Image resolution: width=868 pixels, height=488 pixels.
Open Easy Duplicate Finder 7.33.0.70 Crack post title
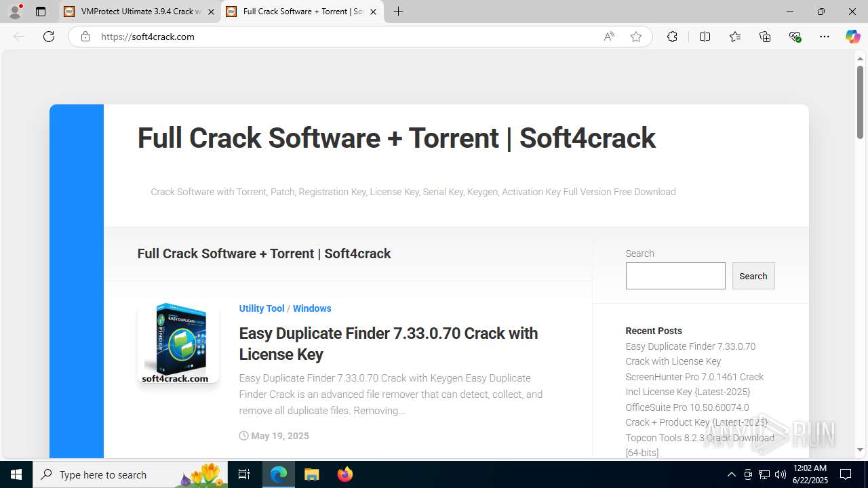point(389,344)
